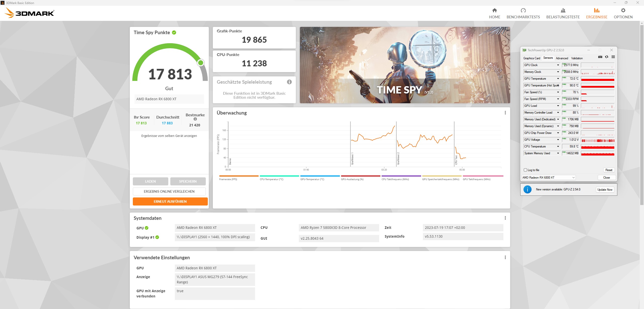
Task: Click Update Now in GPU-Z notice
Action: pos(605,190)
